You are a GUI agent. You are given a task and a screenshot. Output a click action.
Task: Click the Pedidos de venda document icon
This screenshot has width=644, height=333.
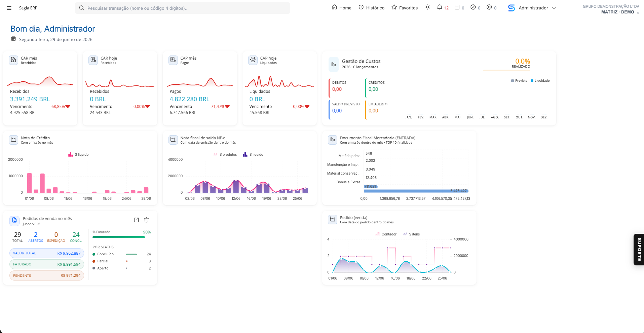[x=14, y=220]
